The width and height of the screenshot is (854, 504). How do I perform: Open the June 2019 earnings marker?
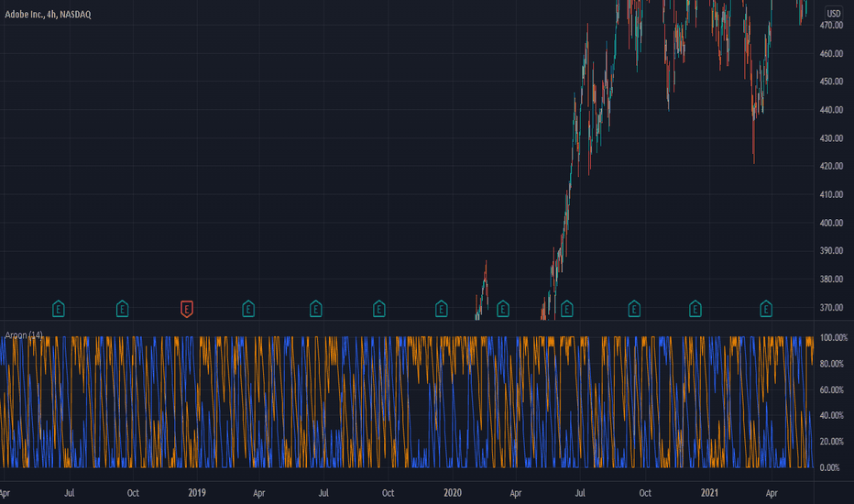point(316,309)
